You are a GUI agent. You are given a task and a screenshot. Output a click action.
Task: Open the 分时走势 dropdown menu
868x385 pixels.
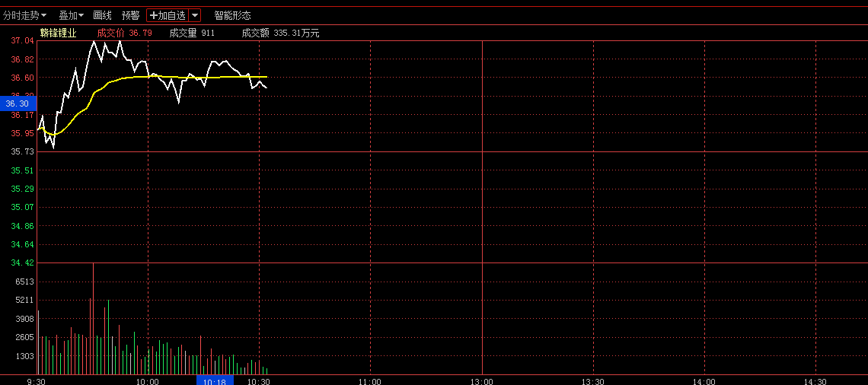point(24,15)
